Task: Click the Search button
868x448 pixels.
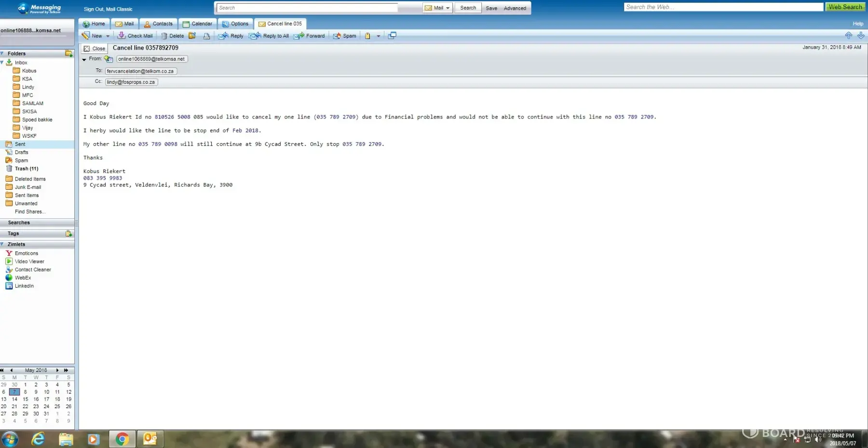Action: coord(468,8)
